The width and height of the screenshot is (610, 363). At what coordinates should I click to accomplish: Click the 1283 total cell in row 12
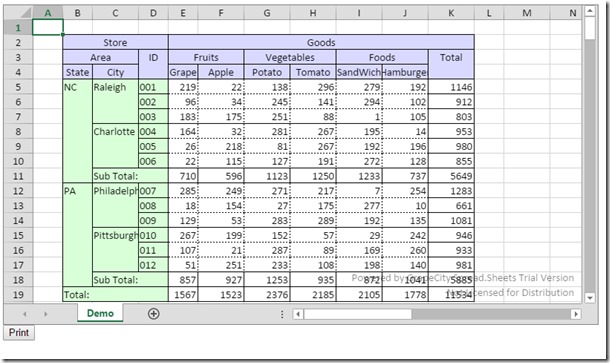(x=451, y=191)
